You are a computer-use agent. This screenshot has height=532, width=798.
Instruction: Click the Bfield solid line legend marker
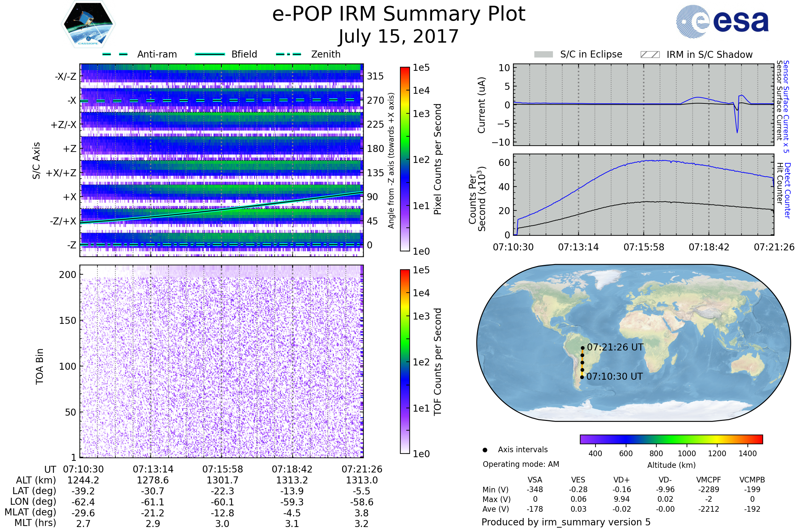point(210,54)
